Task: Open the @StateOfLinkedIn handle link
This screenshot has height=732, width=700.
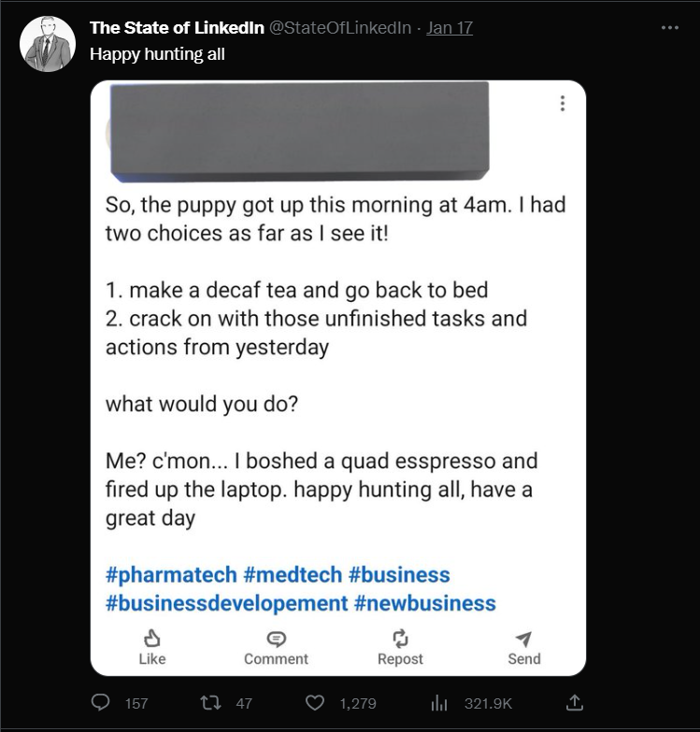Action: click(x=340, y=28)
